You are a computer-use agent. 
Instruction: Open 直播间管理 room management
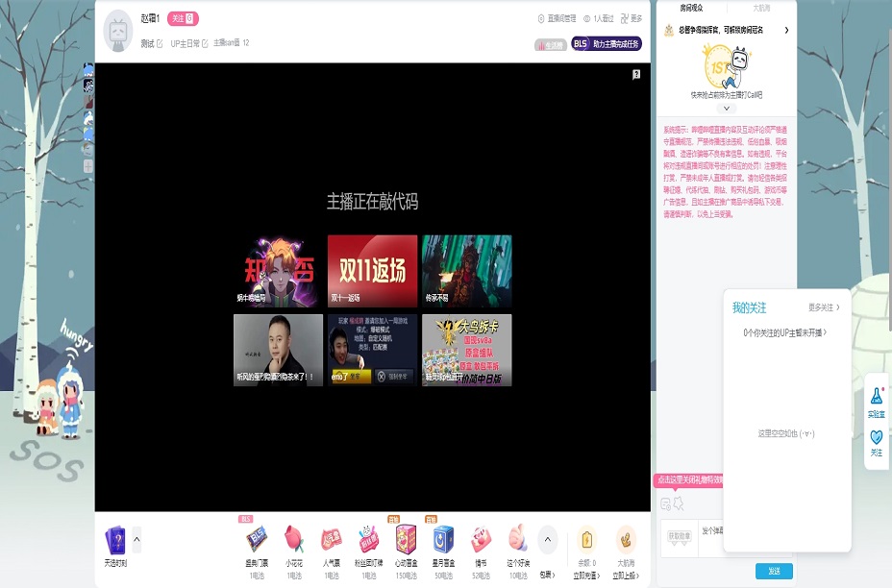click(557, 19)
